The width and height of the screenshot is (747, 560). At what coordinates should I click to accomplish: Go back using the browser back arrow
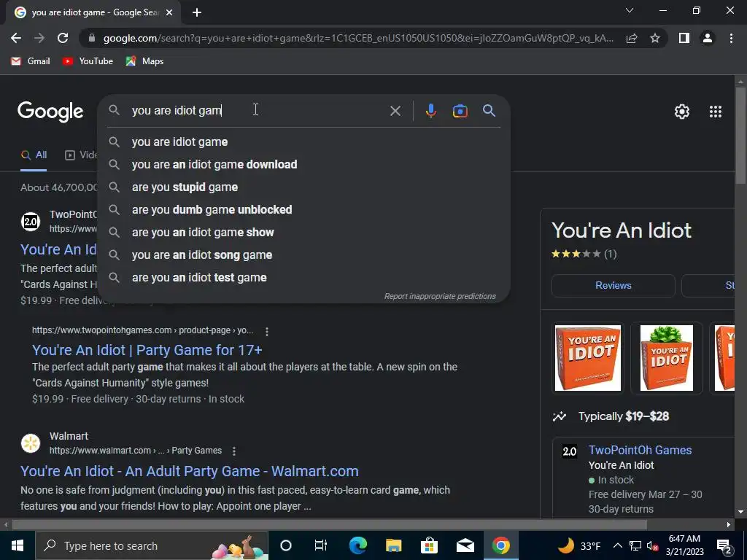pyautogui.click(x=16, y=38)
